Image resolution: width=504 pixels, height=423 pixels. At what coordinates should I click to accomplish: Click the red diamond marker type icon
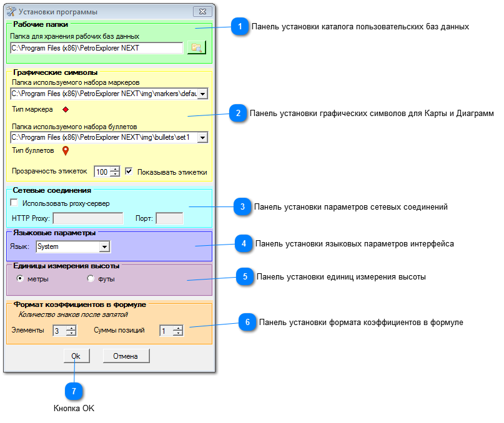66,110
